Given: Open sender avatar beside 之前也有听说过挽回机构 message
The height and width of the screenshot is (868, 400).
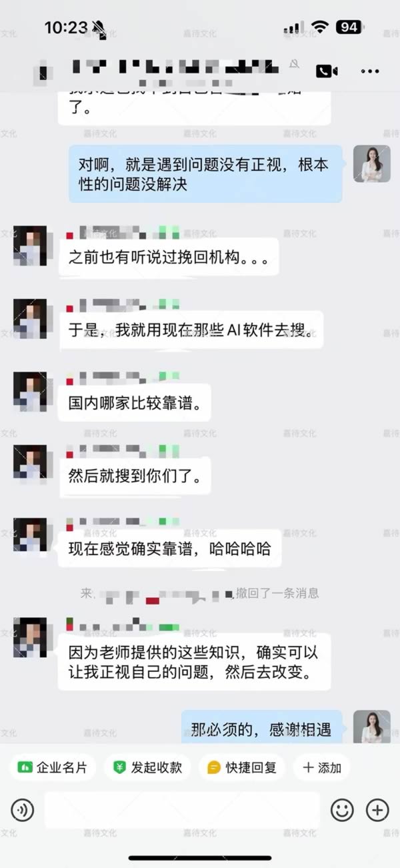Looking at the screenshot, I should tap(30, 246).
